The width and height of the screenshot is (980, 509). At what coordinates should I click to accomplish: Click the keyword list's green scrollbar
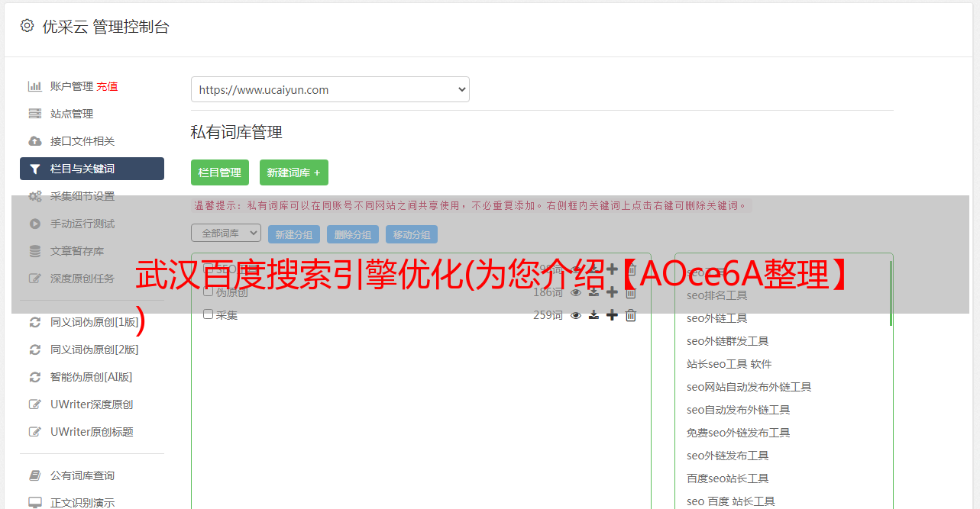click(x=891, y=293)
